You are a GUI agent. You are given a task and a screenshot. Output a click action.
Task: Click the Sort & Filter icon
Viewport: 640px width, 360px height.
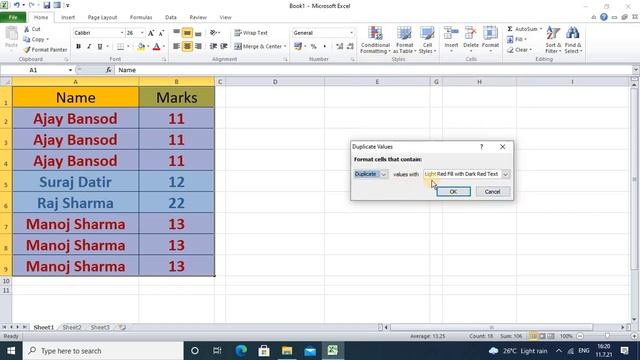pyautogui.click(x=553, y=34)
